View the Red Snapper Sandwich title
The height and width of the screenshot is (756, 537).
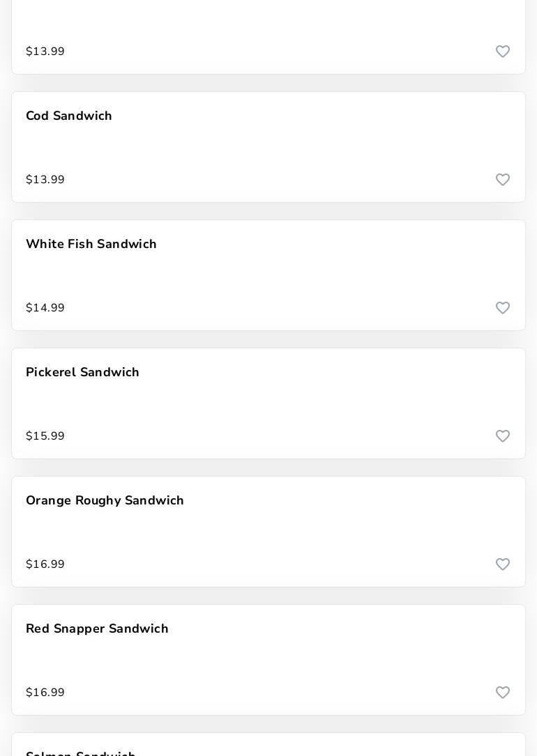coord(97,628)
